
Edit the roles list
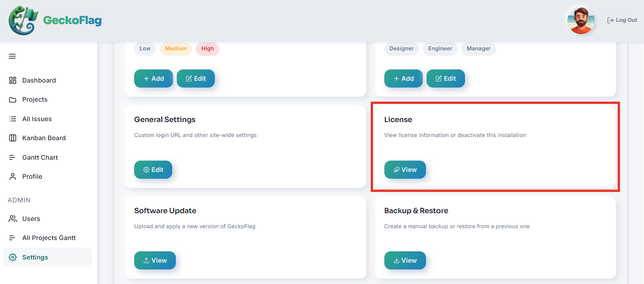pos(445,78)
